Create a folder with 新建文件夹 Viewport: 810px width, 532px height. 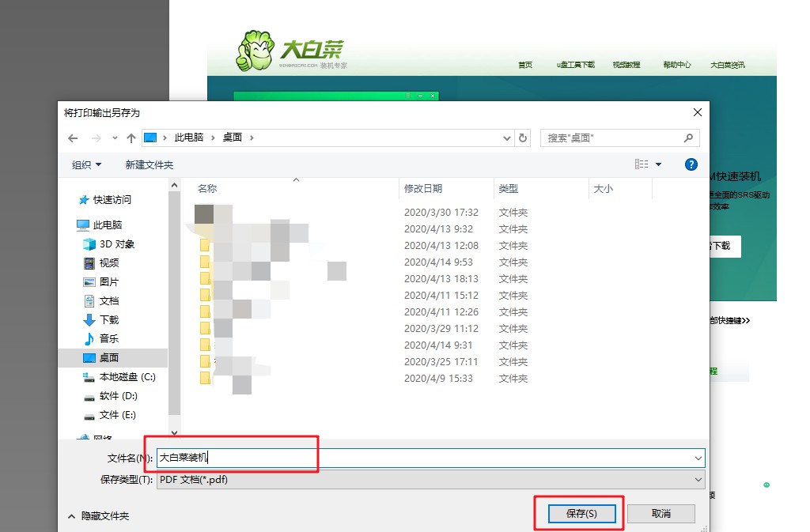click(147, 164)
